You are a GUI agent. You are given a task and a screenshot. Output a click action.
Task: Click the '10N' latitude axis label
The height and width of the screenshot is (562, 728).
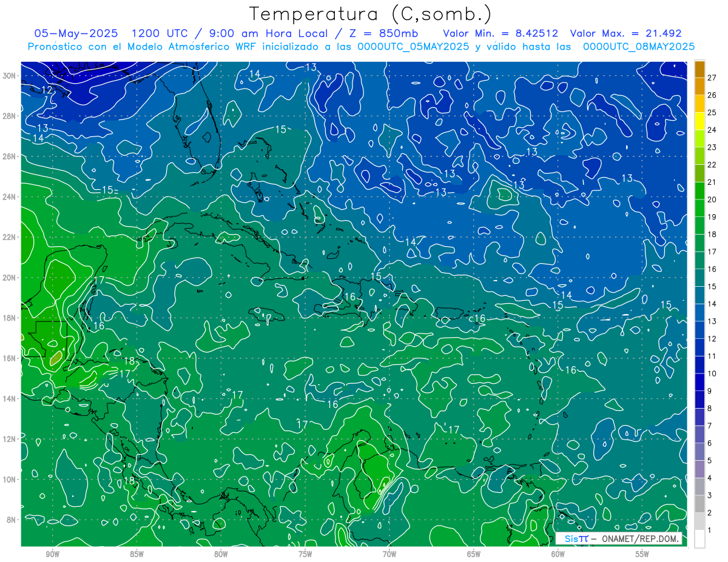[10, 480]
